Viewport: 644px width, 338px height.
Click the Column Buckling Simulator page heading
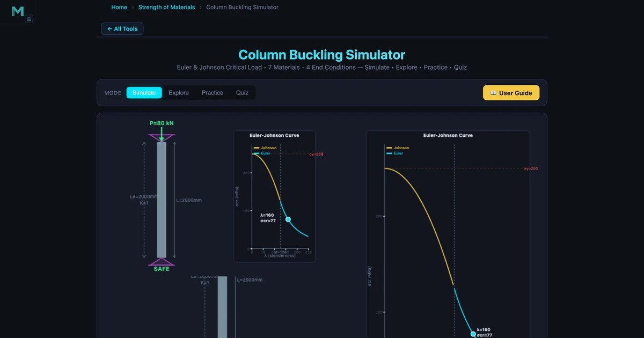tap(322, 55)
